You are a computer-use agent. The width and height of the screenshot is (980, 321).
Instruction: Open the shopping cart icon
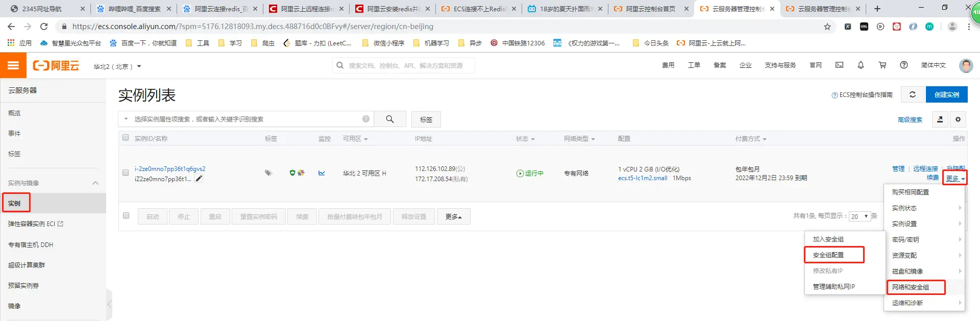tap(882, 65)
